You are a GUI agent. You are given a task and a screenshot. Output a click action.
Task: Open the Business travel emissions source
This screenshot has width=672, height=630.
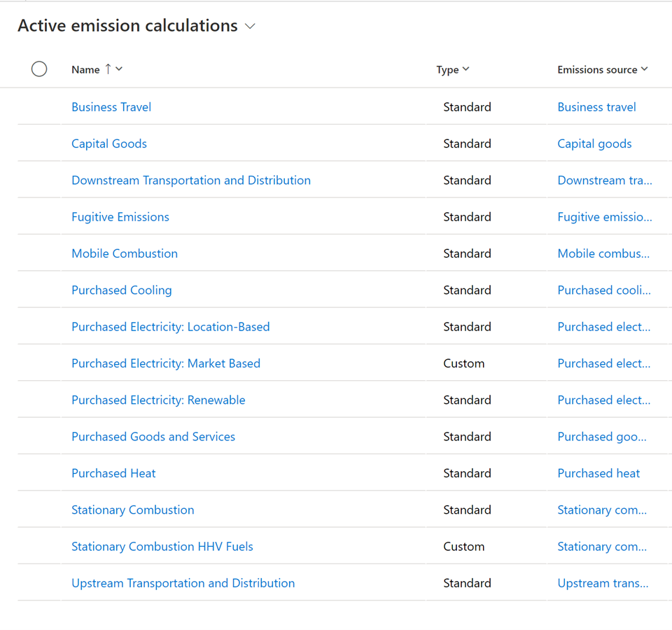[x=596, y=107]
